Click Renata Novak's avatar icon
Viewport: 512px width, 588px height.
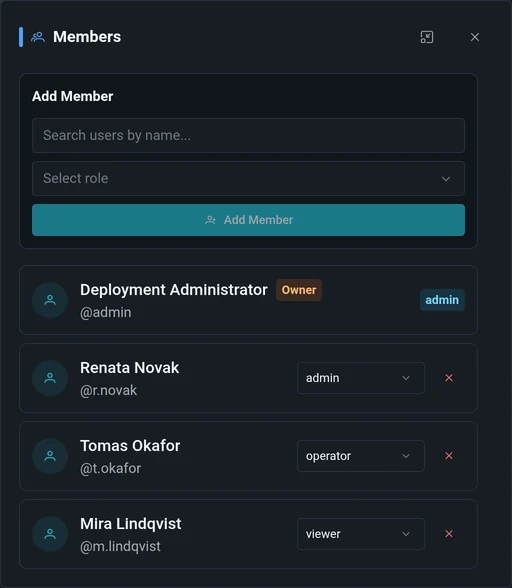50,378
